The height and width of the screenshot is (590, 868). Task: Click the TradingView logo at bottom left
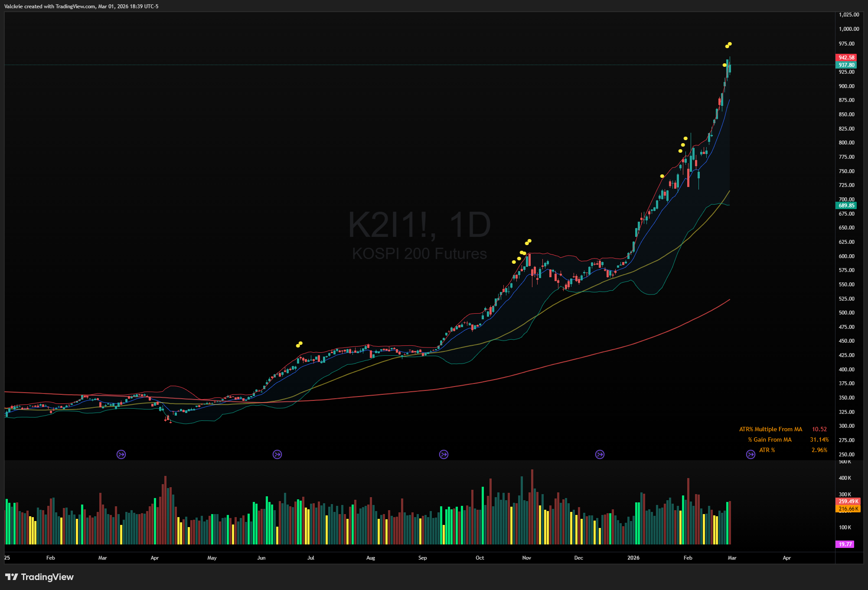tap(39, 577)
